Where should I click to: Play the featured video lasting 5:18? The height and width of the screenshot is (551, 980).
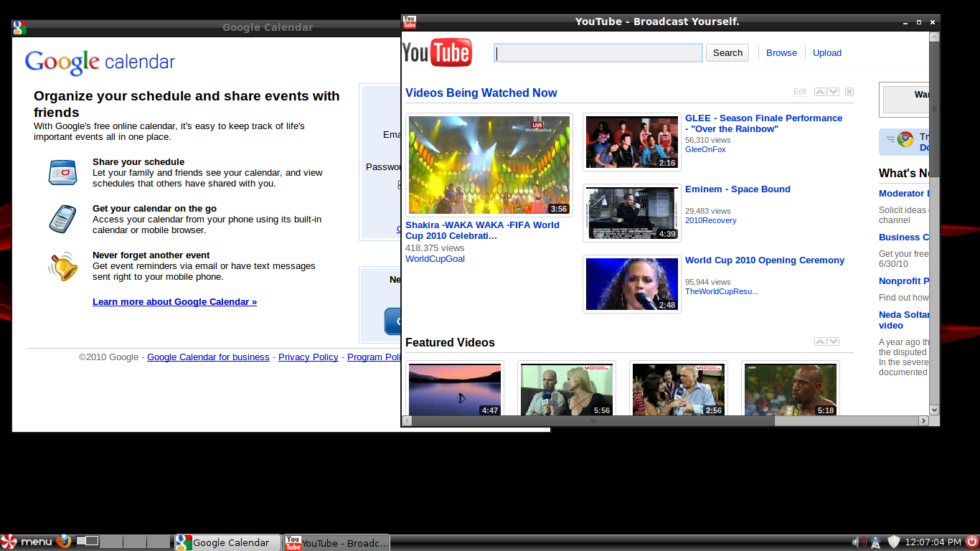click(791, 390)
